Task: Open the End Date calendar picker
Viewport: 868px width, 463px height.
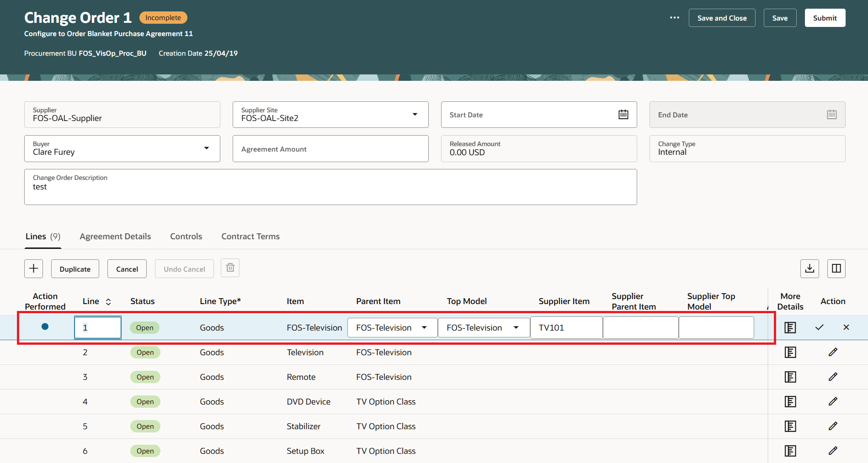Action: (x=832, y=114)
